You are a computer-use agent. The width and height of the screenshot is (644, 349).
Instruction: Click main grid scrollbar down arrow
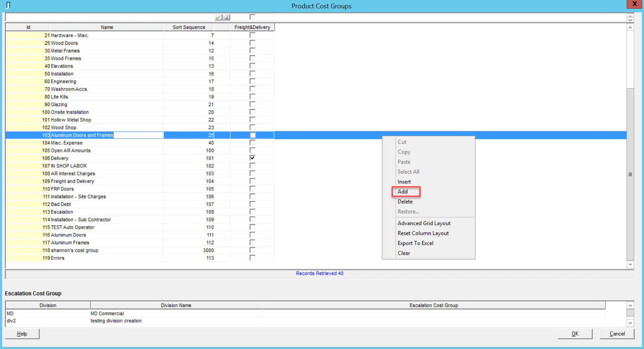(x=630, y=264)
